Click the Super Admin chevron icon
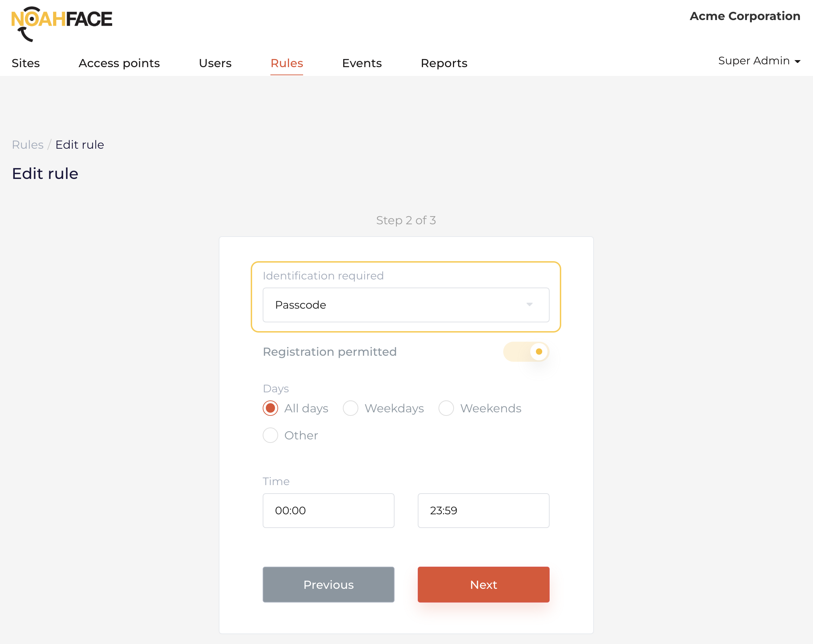This screenshot has width=813, height=644. coord(798,61)
